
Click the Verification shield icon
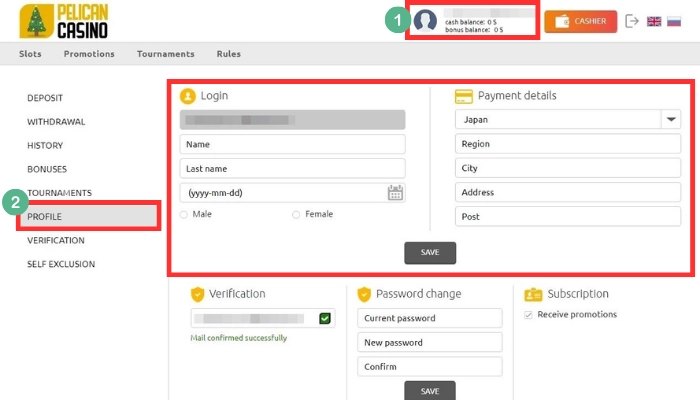(x=197, y=294)
